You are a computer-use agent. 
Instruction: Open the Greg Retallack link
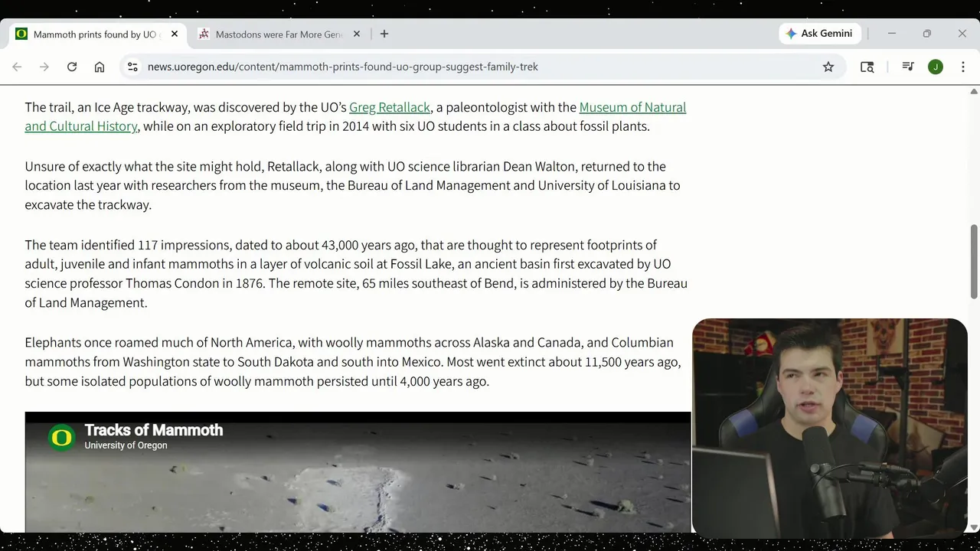point(390,107)
